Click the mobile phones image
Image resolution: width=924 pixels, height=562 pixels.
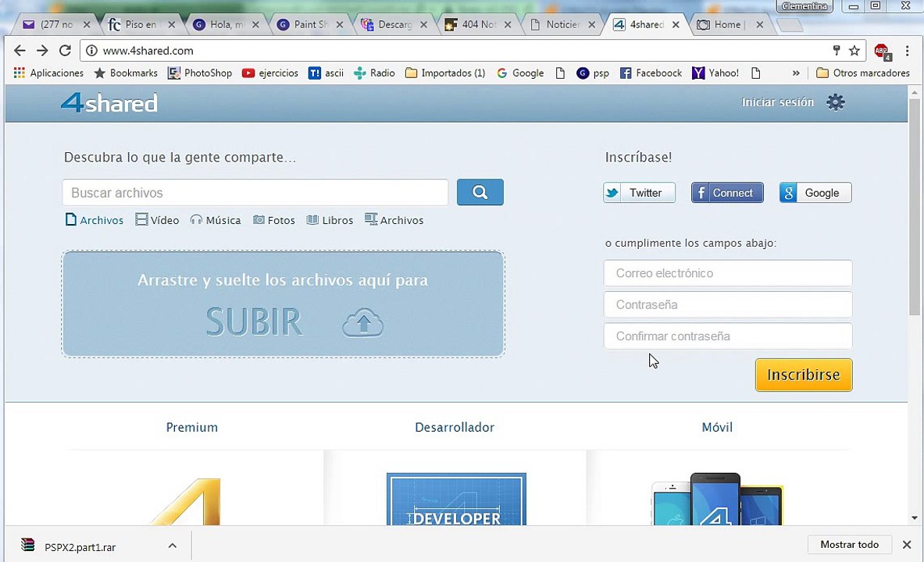(717, 498)
